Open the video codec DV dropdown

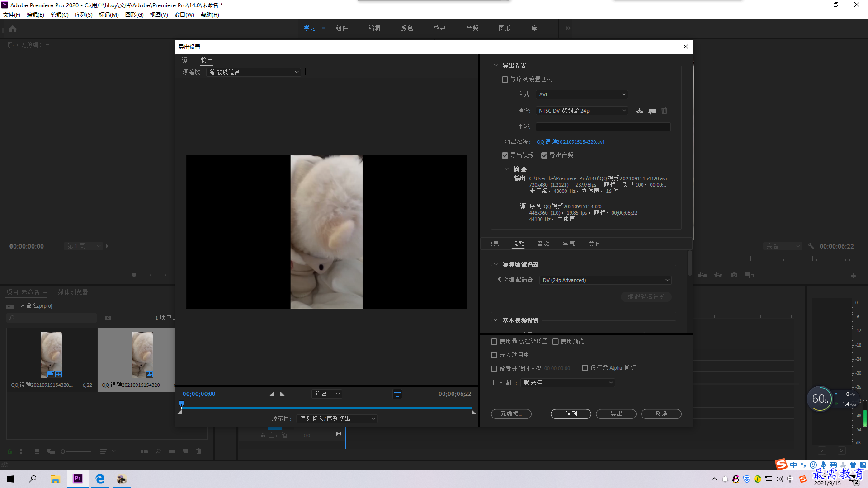click(x=605, y=280)
